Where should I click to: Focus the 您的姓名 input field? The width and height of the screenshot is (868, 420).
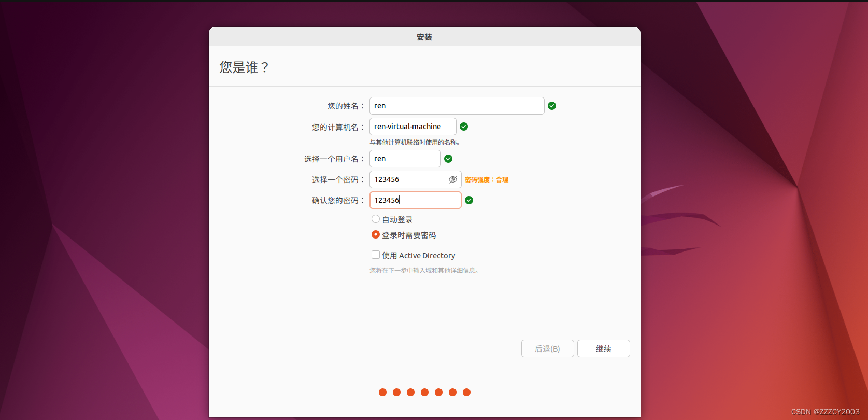(456, 106)
